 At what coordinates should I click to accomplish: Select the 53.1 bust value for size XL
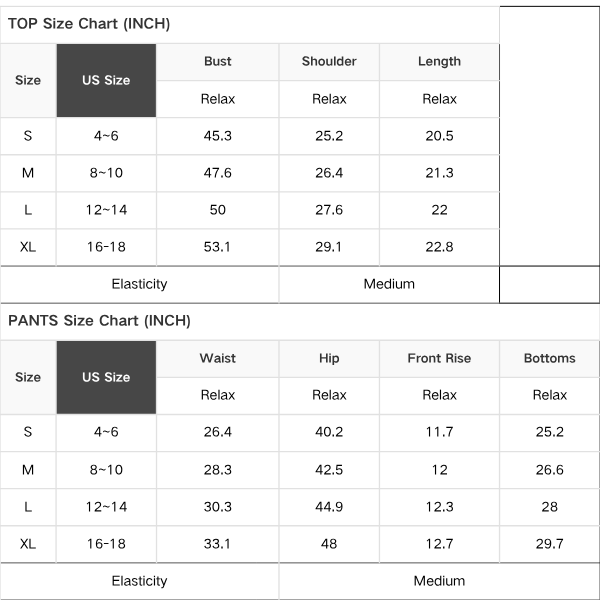tap(217, 247)
